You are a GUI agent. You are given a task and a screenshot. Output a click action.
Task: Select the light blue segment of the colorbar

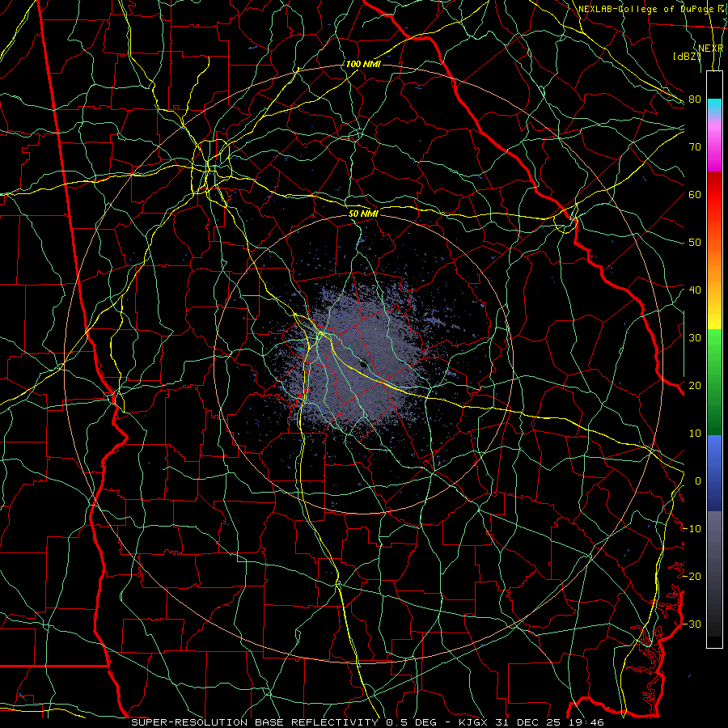point(714,451)
